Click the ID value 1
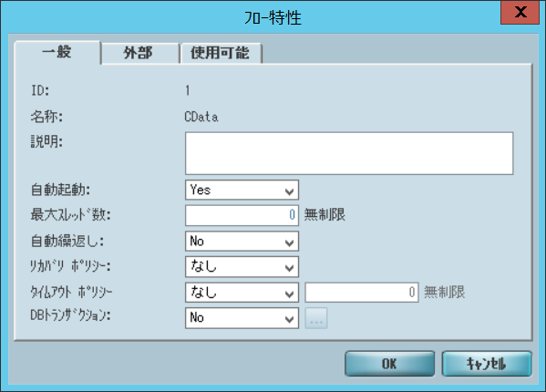The image size is (546, 392). tap(188, 91)
